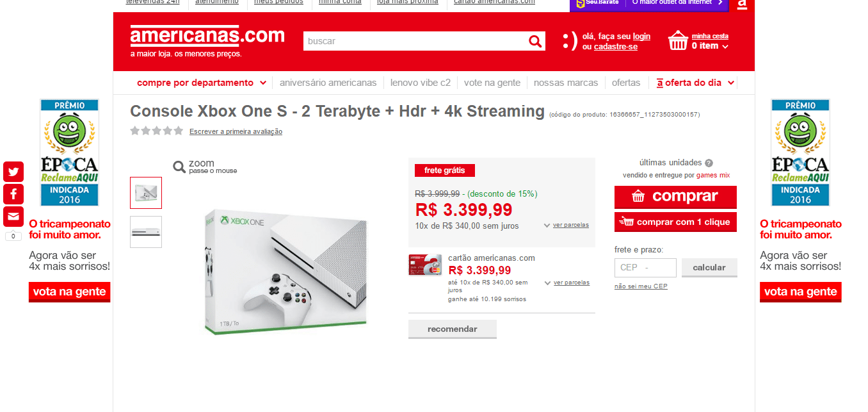Screen dimensions: 868x412
Task: Open the lenovo vibe c2 menu item
Action: point(421,83)
